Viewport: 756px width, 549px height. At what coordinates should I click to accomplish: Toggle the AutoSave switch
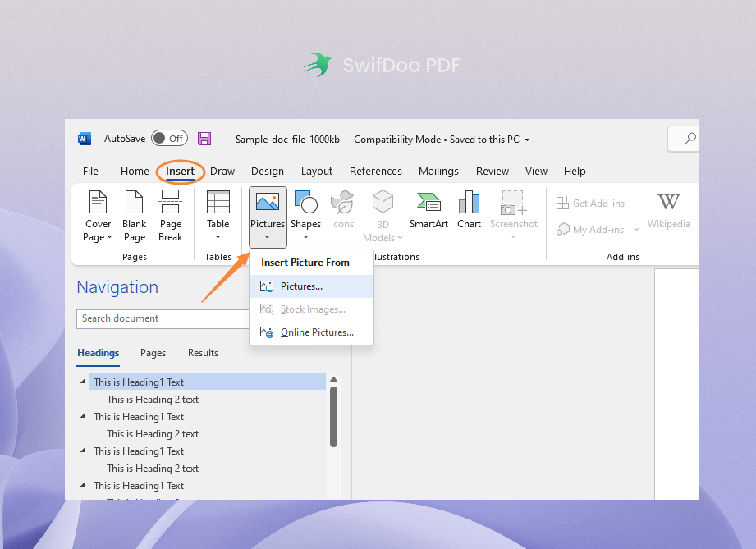169,139
